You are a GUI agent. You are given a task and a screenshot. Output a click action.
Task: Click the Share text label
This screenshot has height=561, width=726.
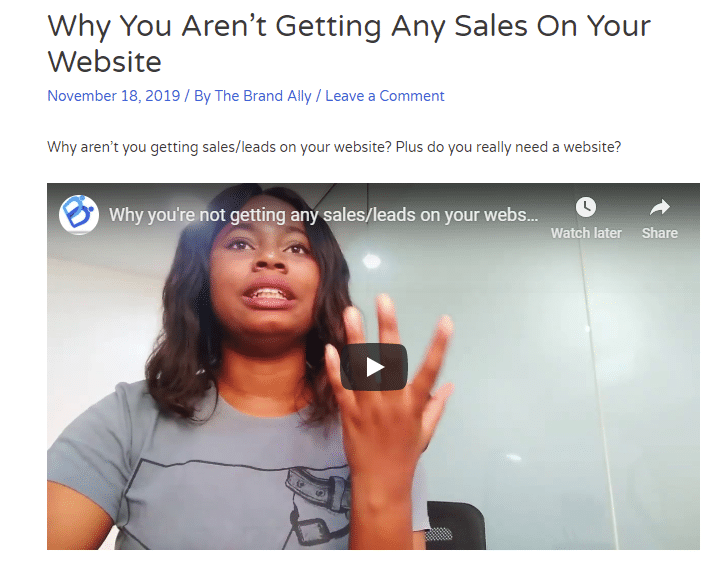(659, 233)
